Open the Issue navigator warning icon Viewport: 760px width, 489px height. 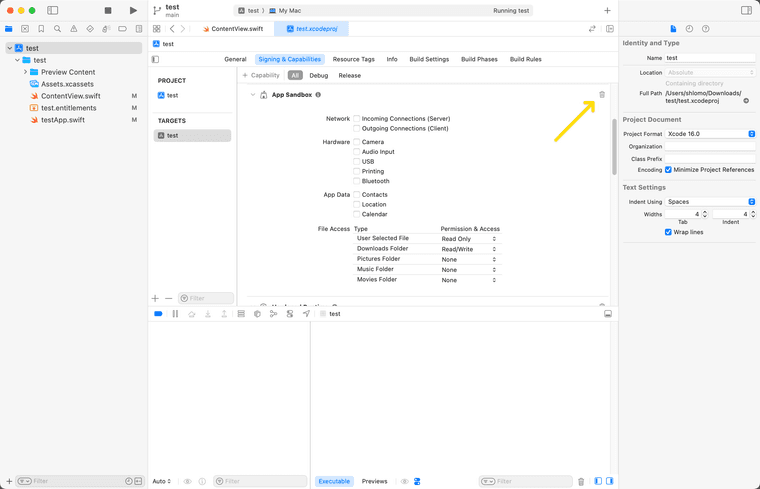pos(74,29)
